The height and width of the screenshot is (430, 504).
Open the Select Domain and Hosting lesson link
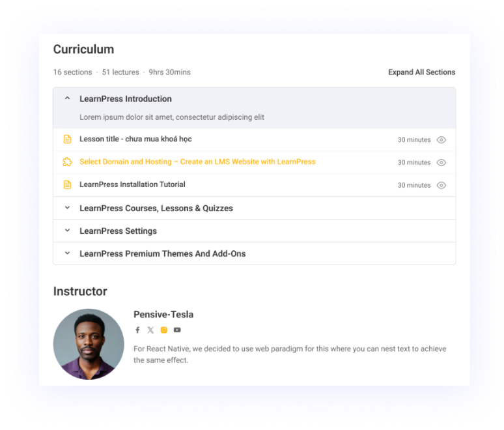click(x=197, y=162)
